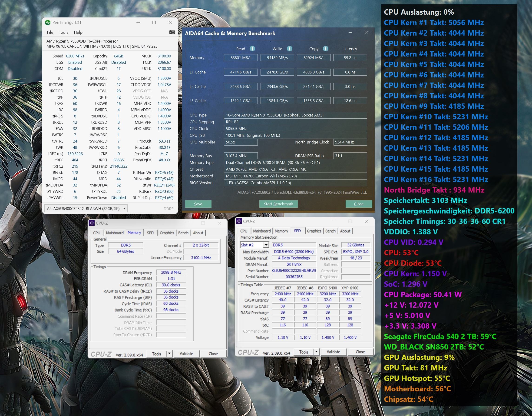Click the CPU-Z Memory window title icon
The height and width of the screenshot is (416, 532).
(92, 223)
